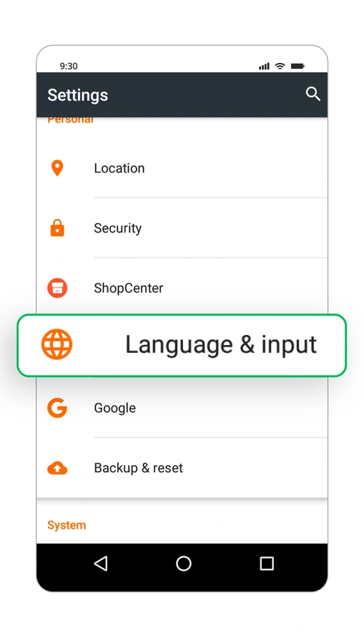Tap the search magnifier icon

point(313,94)
